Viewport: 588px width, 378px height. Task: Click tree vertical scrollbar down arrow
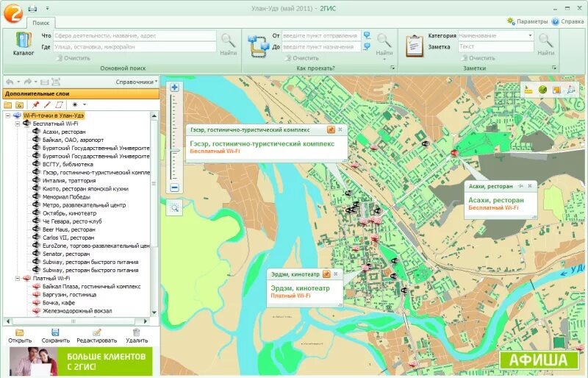coord(154,313)
